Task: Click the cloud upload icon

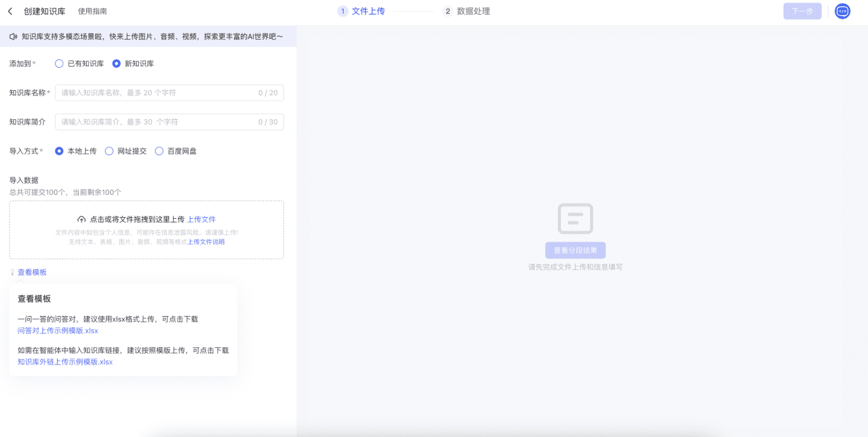Action: coord(82,219)
